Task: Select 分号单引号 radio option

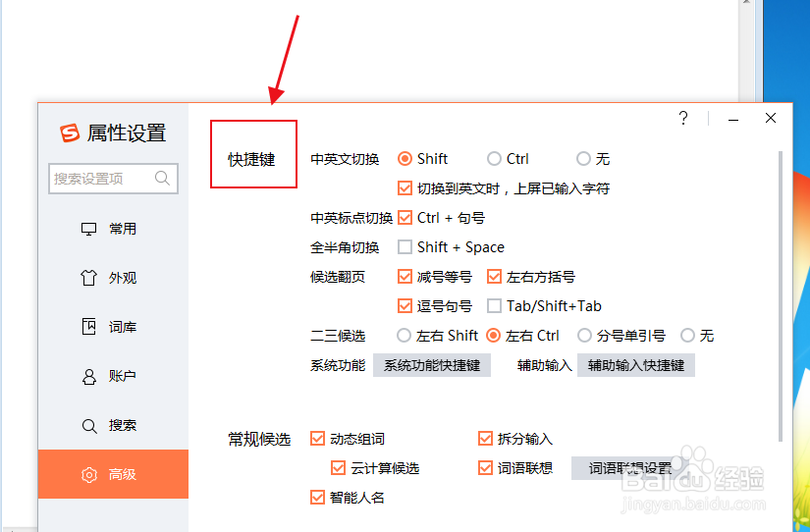Action: [x=584, y=336]
